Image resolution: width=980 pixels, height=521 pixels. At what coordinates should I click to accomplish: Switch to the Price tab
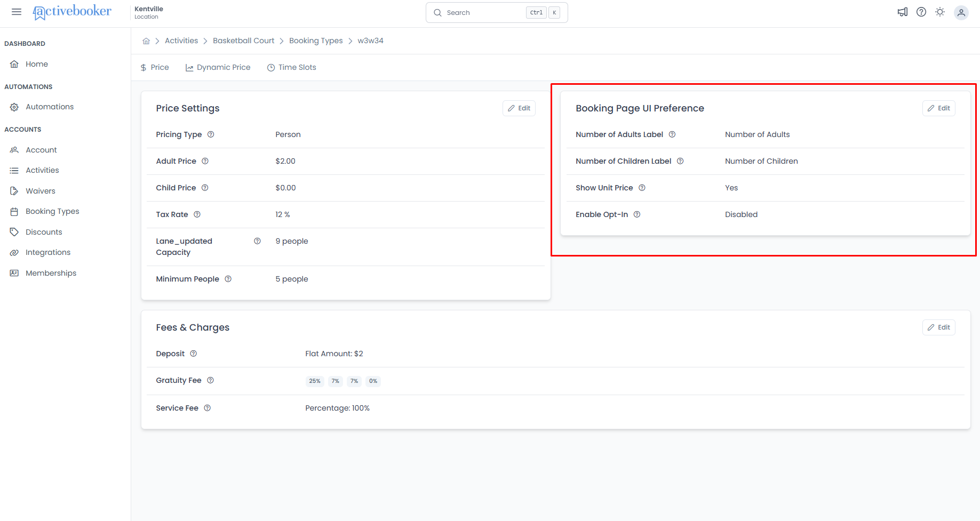coord(154,67)
